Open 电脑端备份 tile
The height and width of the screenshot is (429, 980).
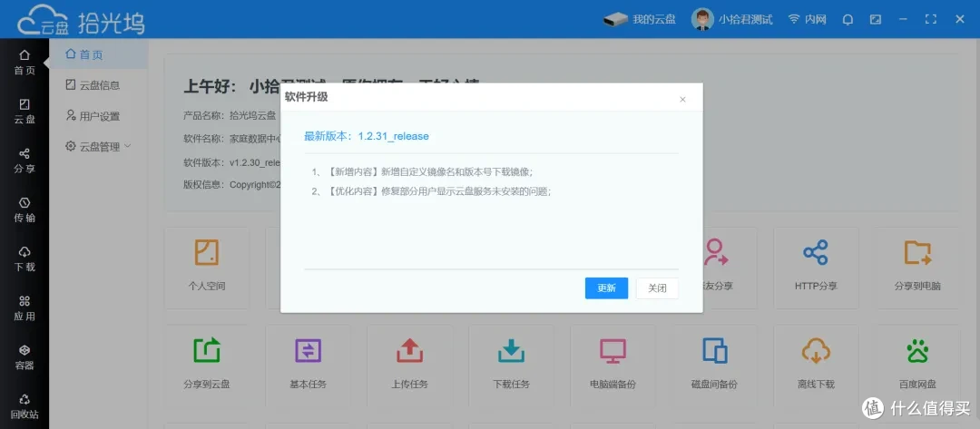pos(612,366)
